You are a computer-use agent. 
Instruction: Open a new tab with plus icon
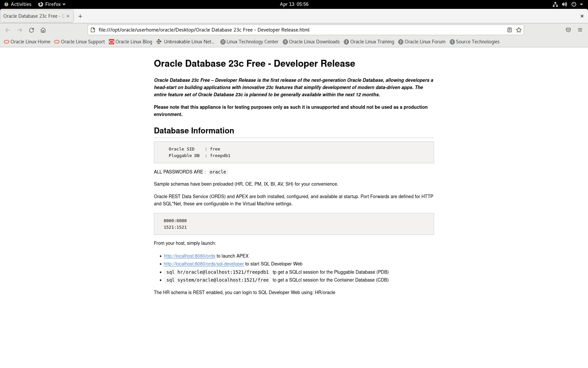coord(80,16)
